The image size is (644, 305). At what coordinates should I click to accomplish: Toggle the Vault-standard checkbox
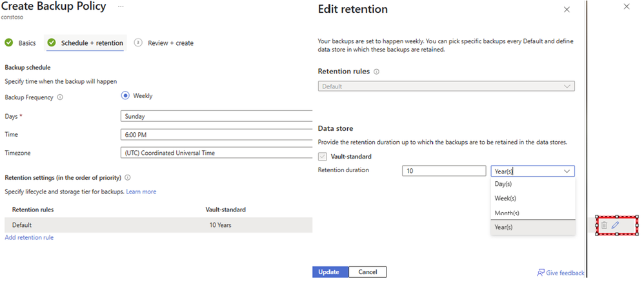tap(323, 156)
